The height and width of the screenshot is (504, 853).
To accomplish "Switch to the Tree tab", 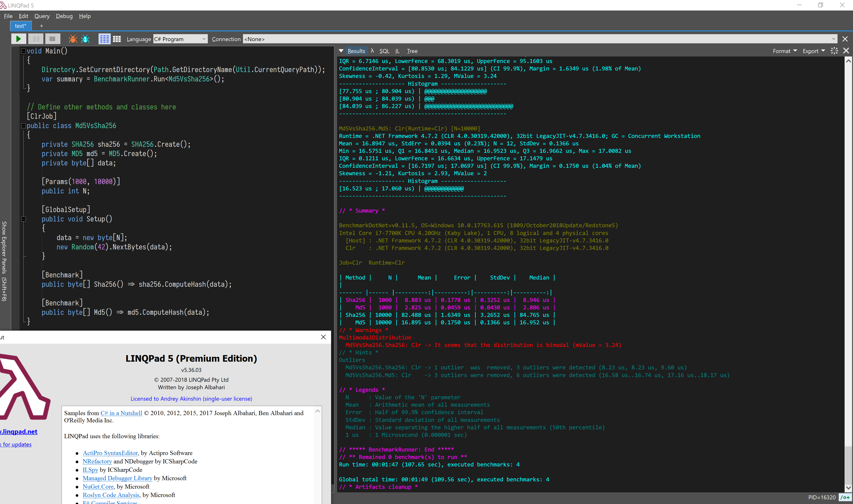I will click(x=412, y=51).
